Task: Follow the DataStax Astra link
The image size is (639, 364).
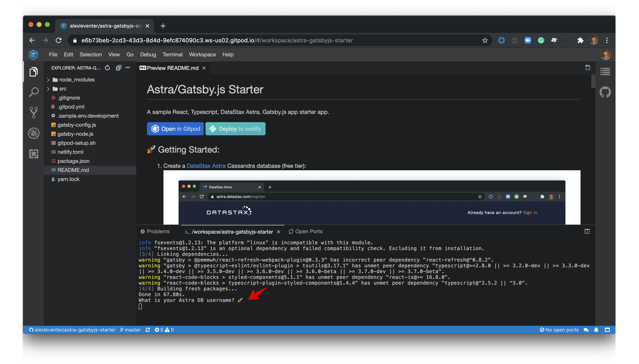Action: point(206,166)
